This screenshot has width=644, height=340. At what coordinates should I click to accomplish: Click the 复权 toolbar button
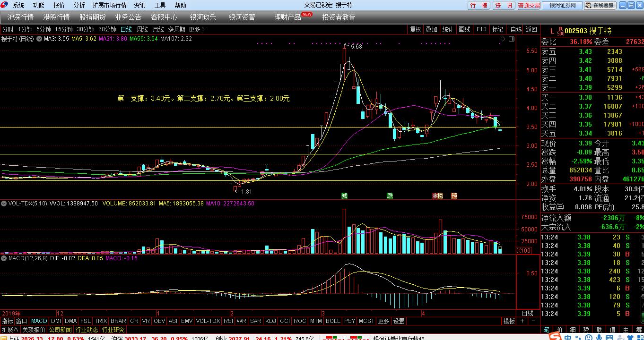click(x=415, y=29)
